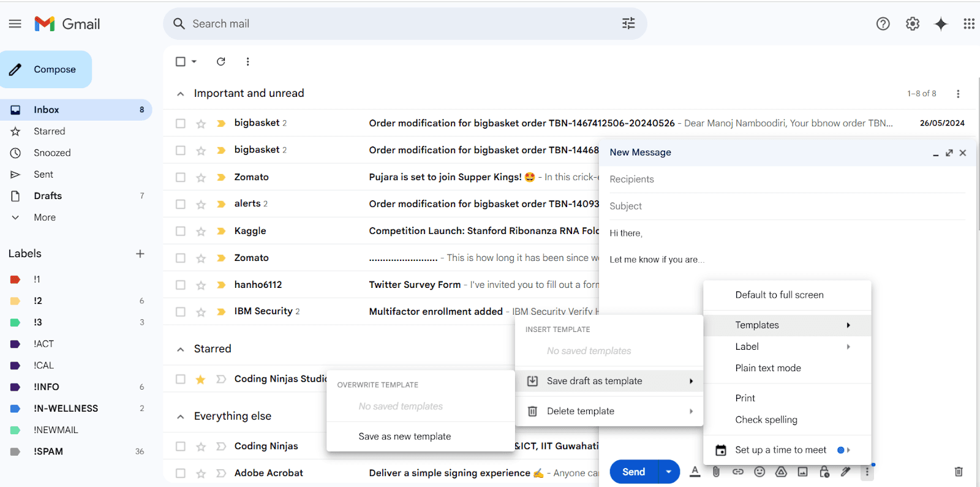Open the Templates submenu
This screenshot has height=487, width=980.
pos(787,325)
